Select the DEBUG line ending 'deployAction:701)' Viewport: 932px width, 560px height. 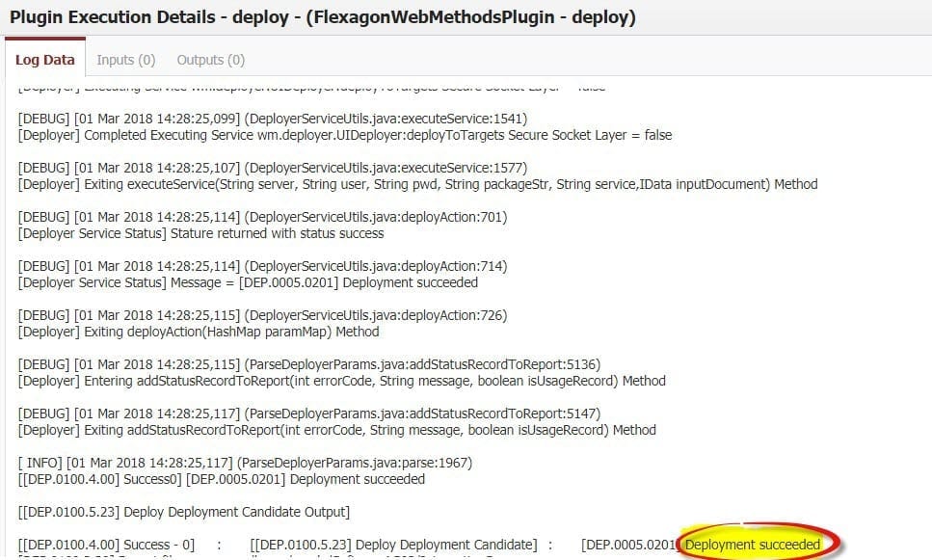tap(263, 217)
